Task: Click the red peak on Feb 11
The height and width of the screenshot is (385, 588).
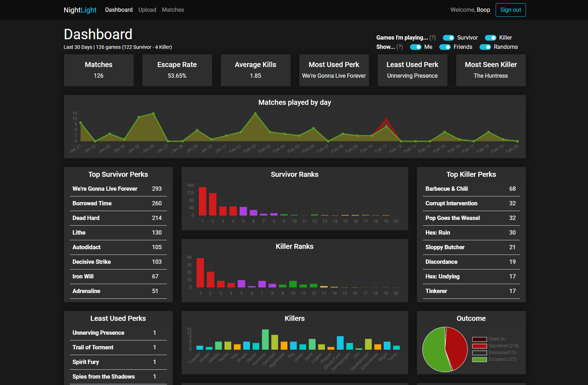Action: [386, 121]
